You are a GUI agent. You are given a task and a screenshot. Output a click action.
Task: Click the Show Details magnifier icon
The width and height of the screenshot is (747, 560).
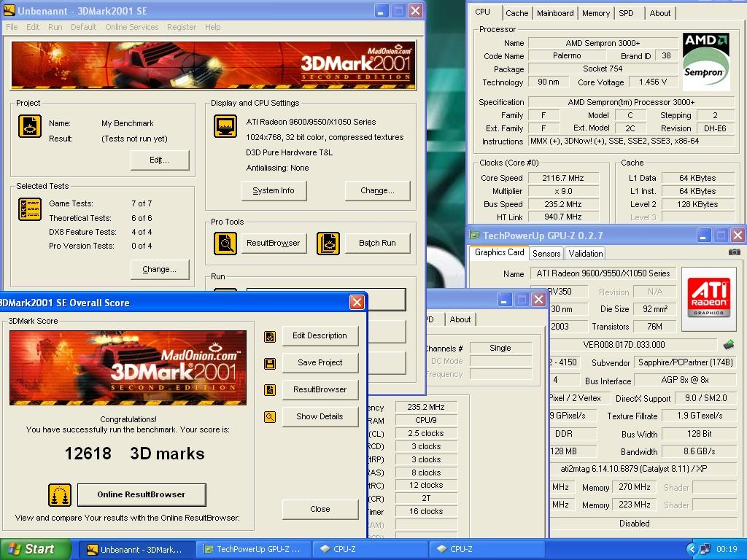(270, 417)
